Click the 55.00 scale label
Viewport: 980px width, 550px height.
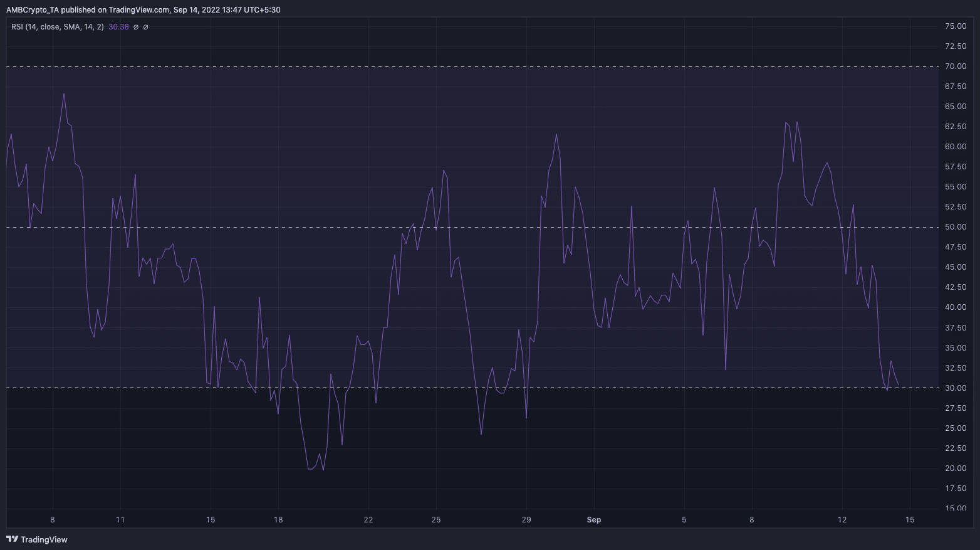(956, 187)
